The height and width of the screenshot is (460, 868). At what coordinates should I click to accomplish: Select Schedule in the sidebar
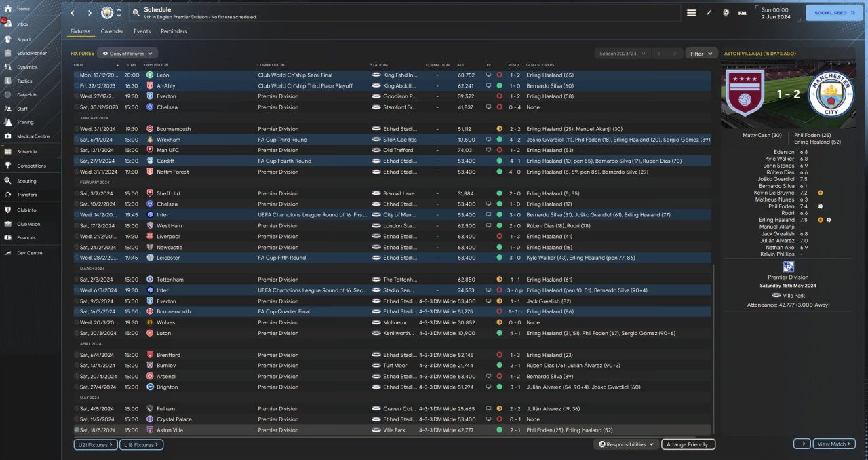(x=27, y=152)
